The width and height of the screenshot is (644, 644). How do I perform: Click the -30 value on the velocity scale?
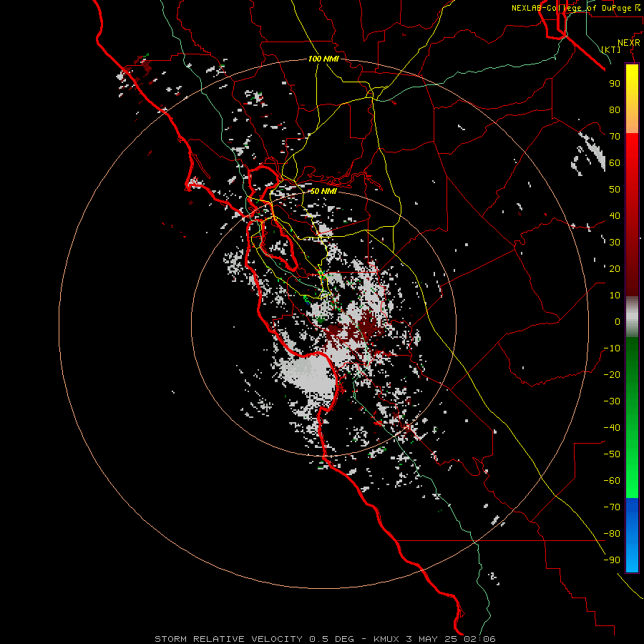point(612,401)
